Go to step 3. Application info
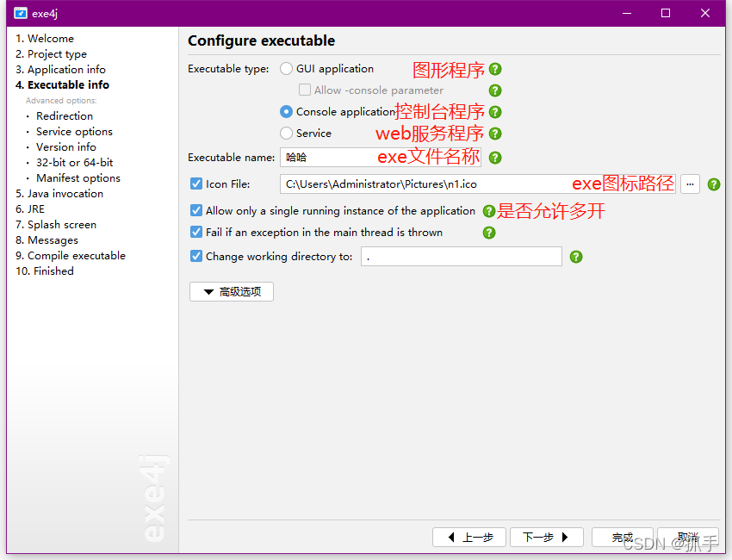 pyautogui.click(x=60, y=70)
